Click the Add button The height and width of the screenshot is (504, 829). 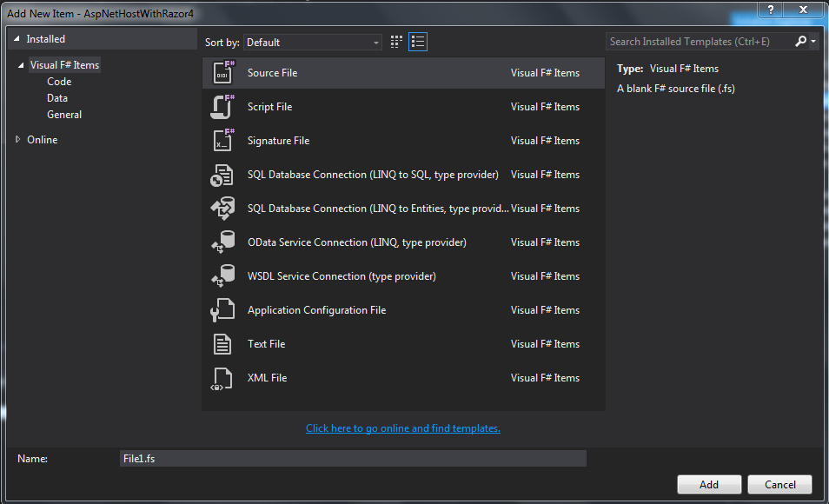coord(709,484)
